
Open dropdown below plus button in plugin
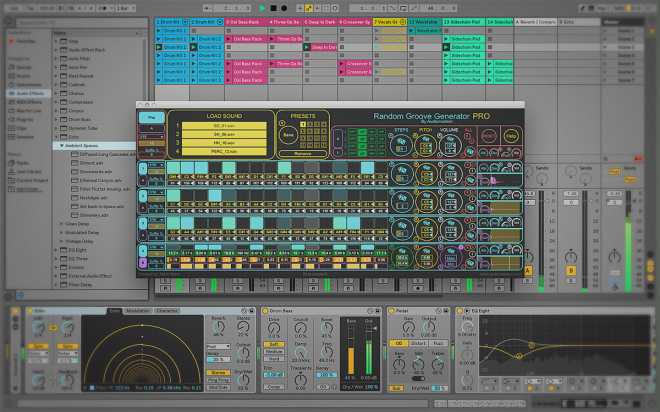(152, 137)
